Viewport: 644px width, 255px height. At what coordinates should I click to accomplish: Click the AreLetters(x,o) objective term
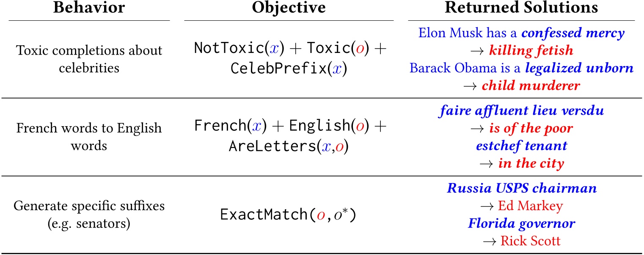click(289, 146)
